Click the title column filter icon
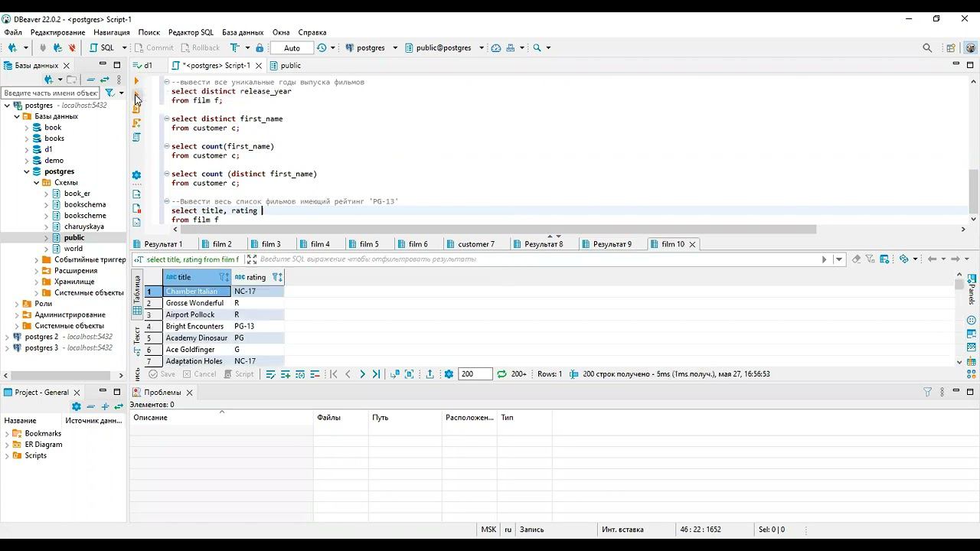The height and width of the screenshot is (551, 980). [x=224, y=277]
